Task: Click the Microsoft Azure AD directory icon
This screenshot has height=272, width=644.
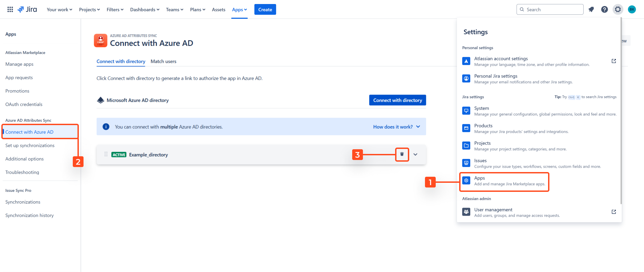Action: pyautogui.click(x=100, y=100)
